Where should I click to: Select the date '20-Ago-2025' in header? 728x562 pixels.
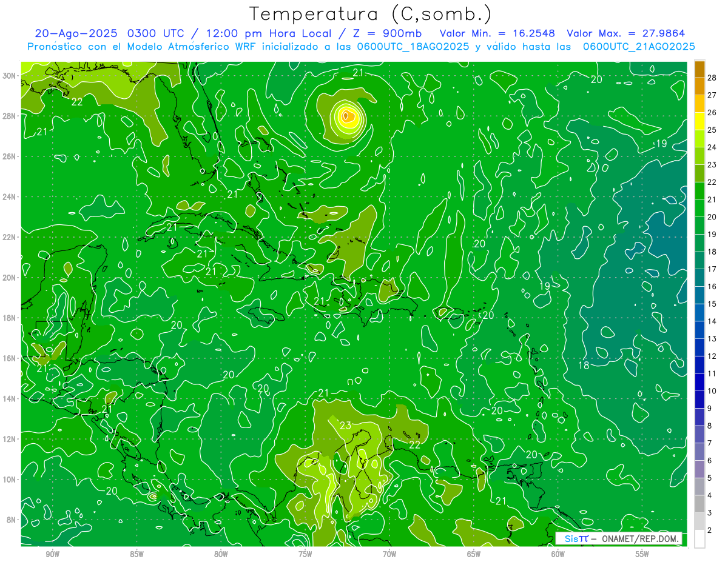pyautogui.click(x=76, y=33)
